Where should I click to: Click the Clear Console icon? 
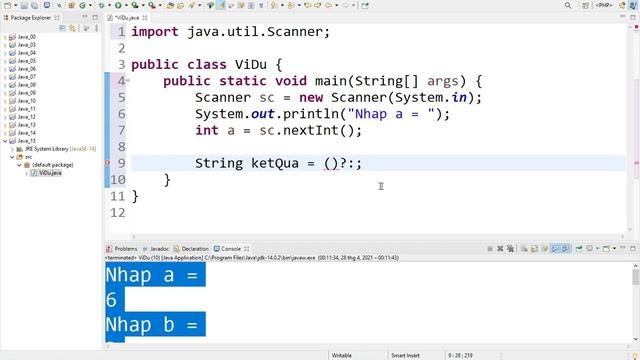click(x=524, y=249)
